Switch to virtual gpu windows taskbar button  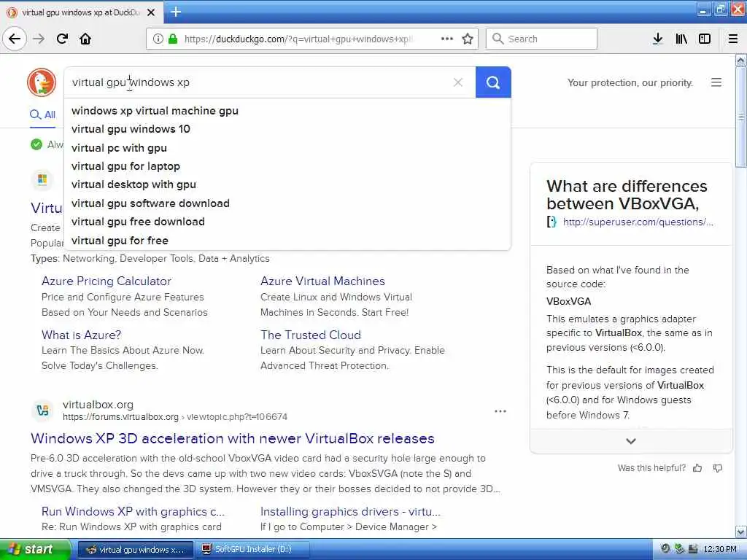point(135,550)
